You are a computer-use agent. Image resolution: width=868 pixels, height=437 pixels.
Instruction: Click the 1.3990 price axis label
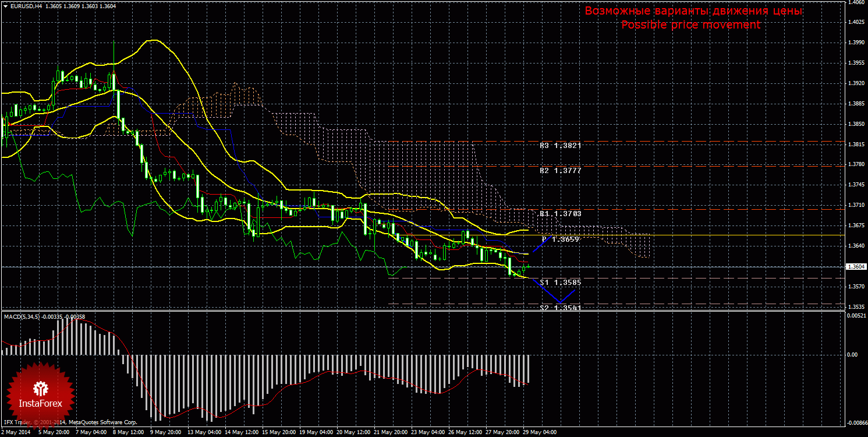[856, 43]
